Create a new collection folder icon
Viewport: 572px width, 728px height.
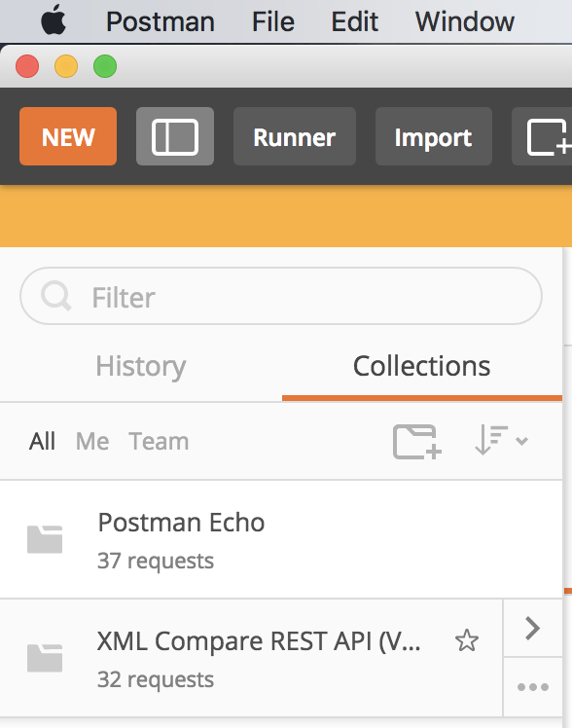point(417,442)
